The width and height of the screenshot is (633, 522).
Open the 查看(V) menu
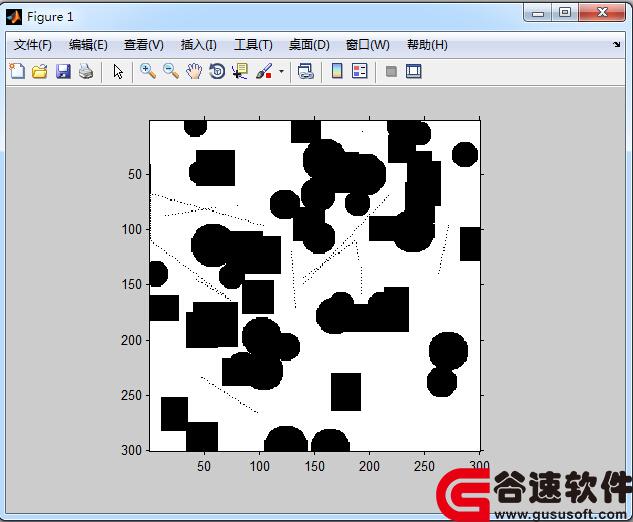tap(144, 44)
